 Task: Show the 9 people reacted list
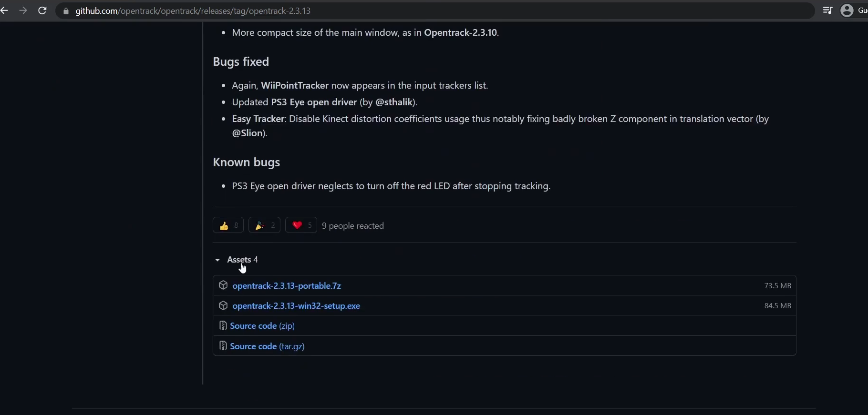pos(353,226)
